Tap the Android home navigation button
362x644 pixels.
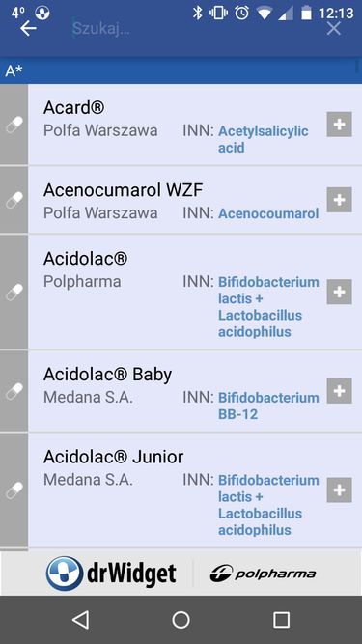(181, 619)
